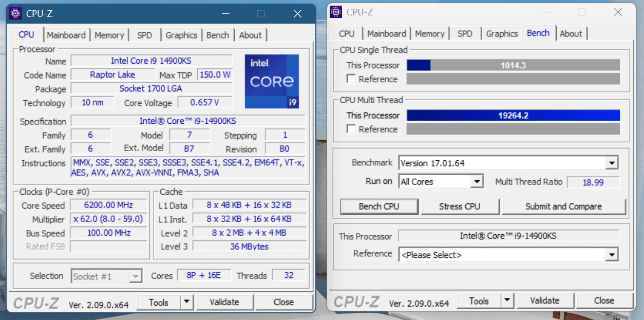The image size is (644, 320).
Task: Click Validate button in right Bench window
Action: point(545,300)
